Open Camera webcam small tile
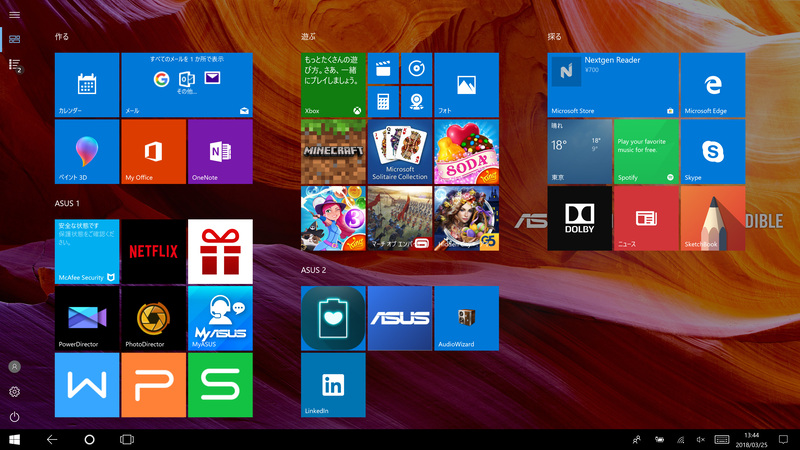The width and height of the screenshot is (800, 450). click(x=416, y=102)
